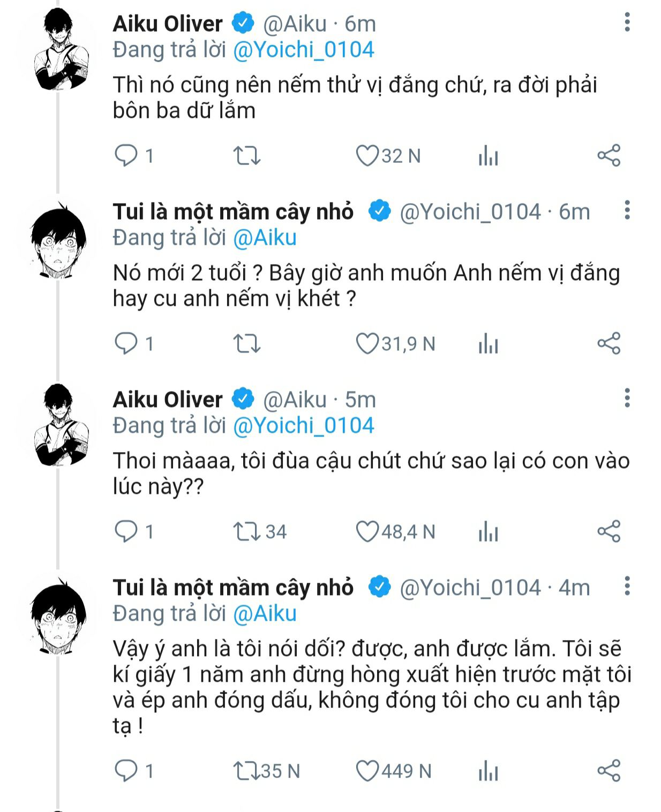Open Aiku Oliver's avatar on first tweet
The height and width of the screenshot is (812, 661).
(x=58, y=49)
